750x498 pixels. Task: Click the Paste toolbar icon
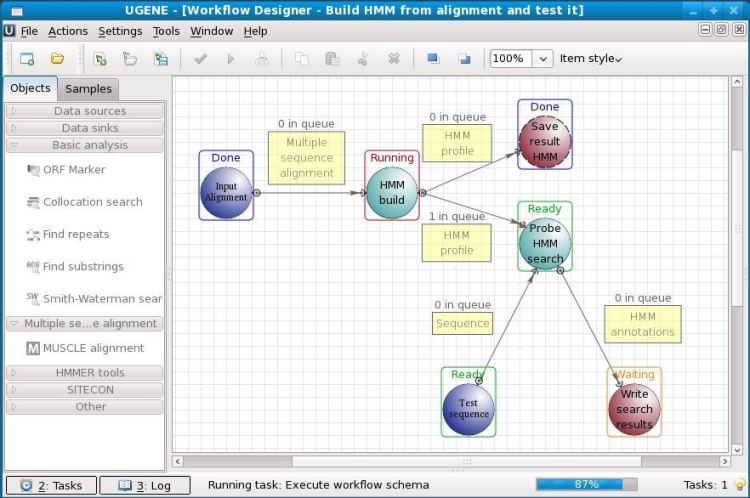point(332,59)
